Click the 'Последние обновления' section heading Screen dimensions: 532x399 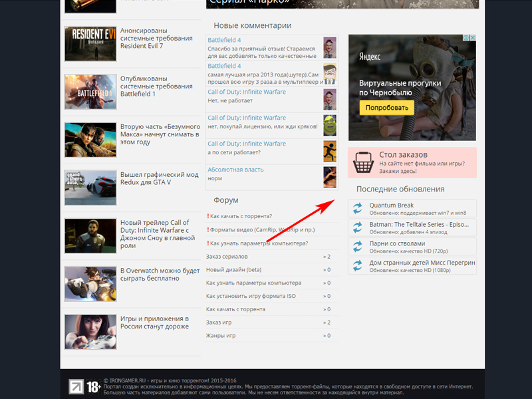click(x=400, y=189)
